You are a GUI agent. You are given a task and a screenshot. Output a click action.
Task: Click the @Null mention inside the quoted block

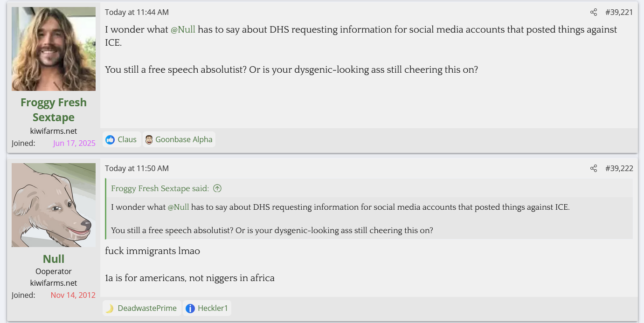178,207
